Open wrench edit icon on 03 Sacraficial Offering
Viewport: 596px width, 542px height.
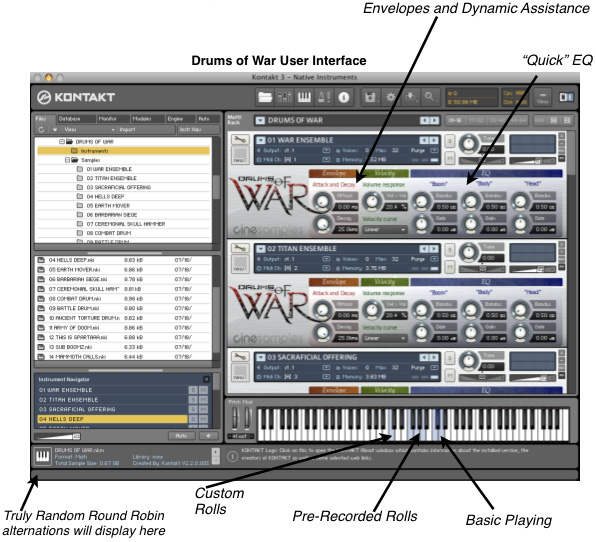click(x=240, y=357)
